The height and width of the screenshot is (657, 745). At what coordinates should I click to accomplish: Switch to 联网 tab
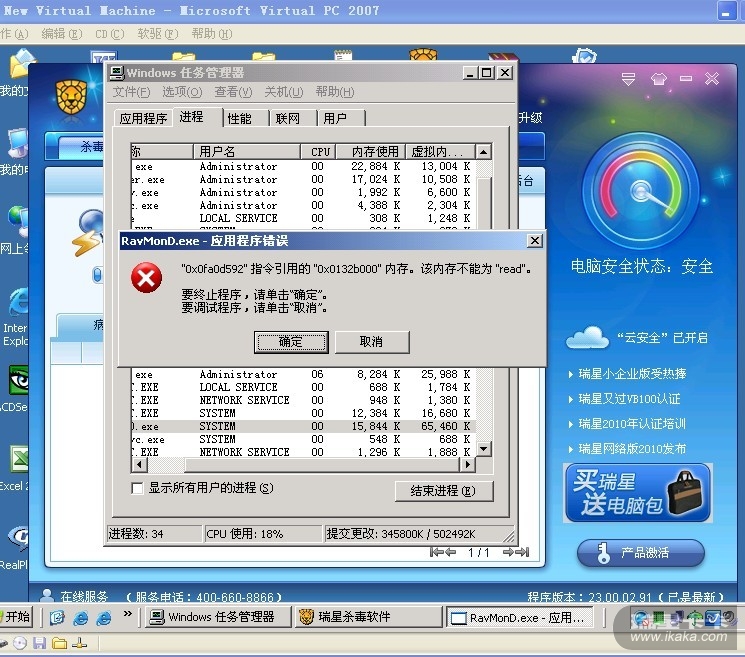[293, 118]
